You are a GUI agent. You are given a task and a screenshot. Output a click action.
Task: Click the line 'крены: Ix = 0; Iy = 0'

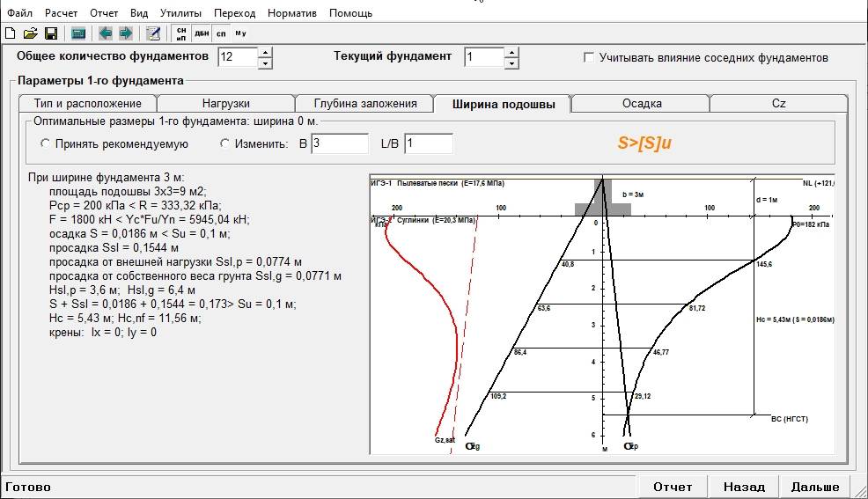coord(103,332)
